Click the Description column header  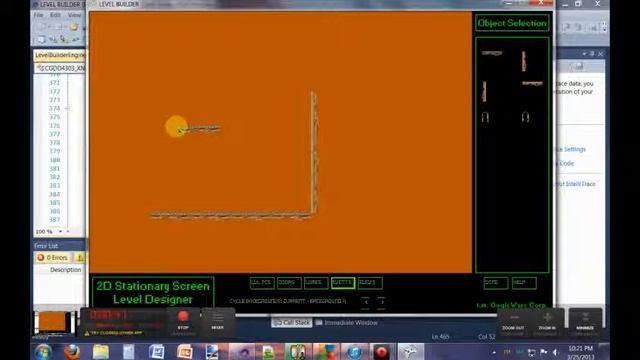click(x=65, y=270)
